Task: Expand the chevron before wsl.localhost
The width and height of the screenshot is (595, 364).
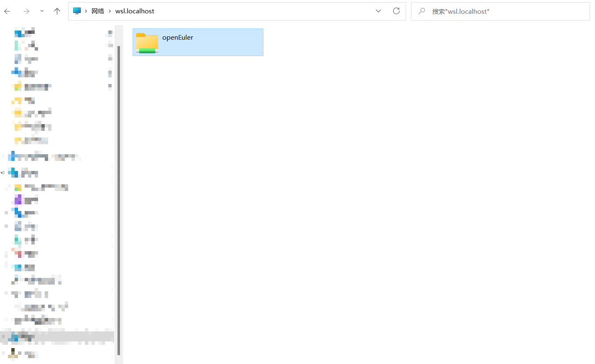Action: 110,11
